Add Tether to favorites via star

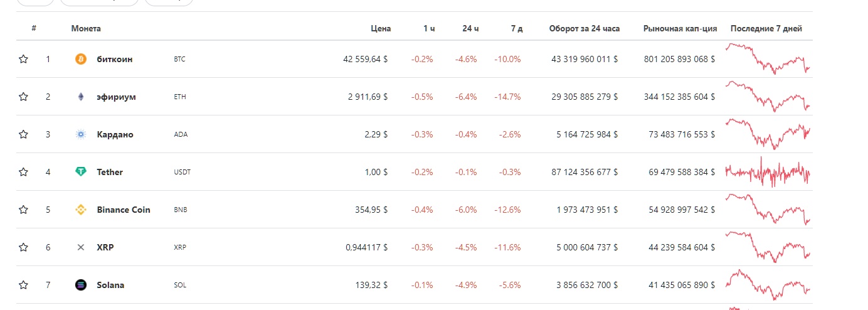pyautogui.click(x=23, y=172)
